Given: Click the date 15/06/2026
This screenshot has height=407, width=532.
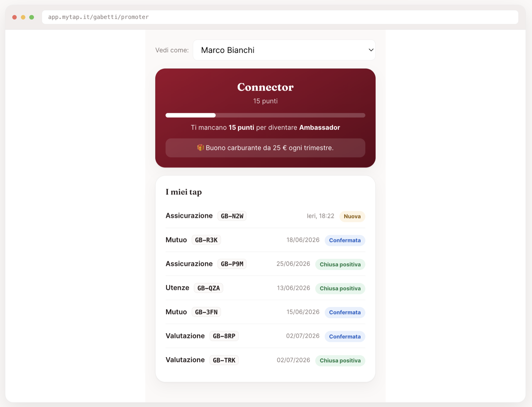Looking at the screenshot, I should tap(303, 312).
